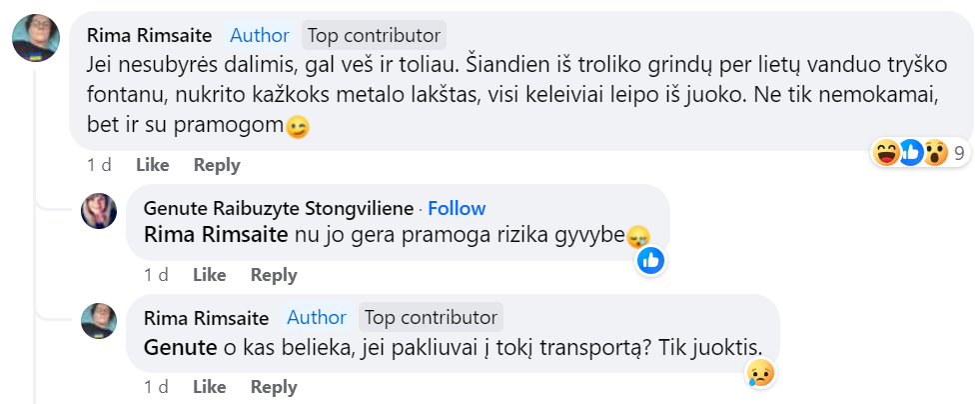Follow Genute Raibuzyte Stongviliene
Screen dimensions: 980x404
click(457, 208)
